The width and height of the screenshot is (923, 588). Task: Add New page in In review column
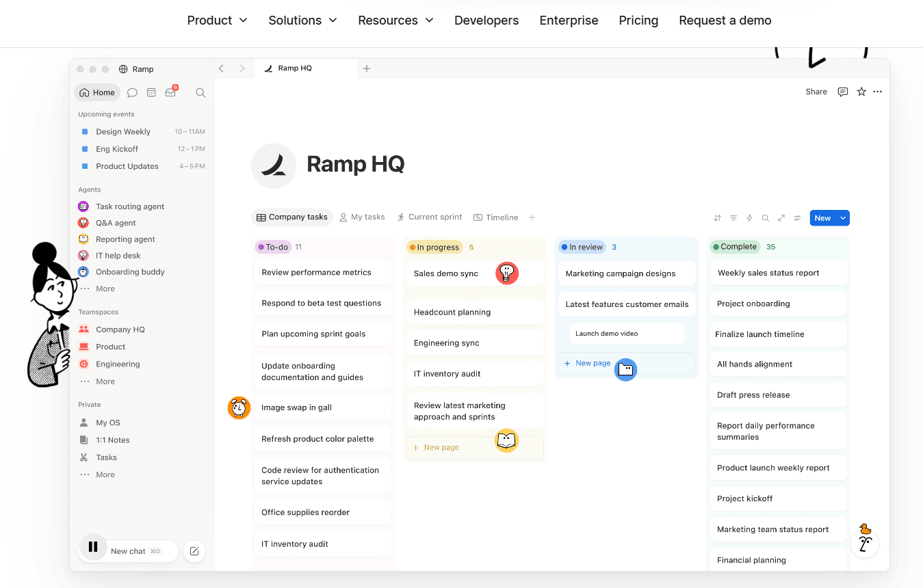point(627,363)
